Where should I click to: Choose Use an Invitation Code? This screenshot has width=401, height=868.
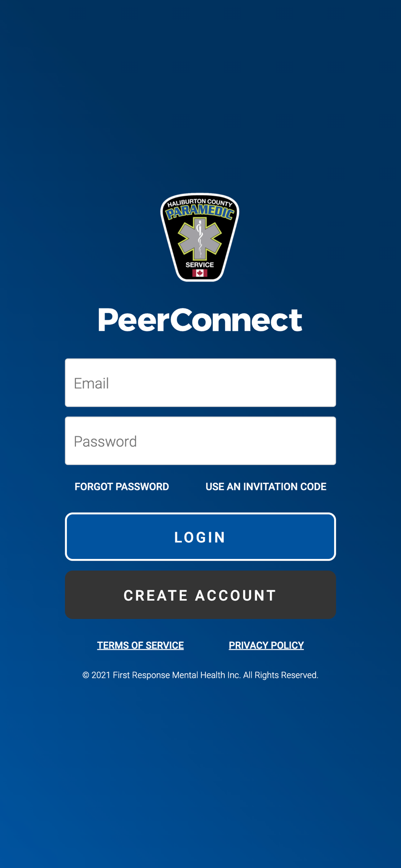click(x=266, y=487)
